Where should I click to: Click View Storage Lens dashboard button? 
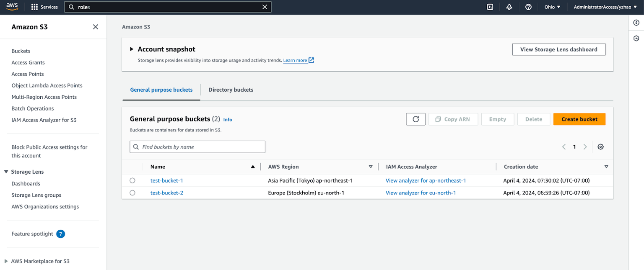coord(559,49)
